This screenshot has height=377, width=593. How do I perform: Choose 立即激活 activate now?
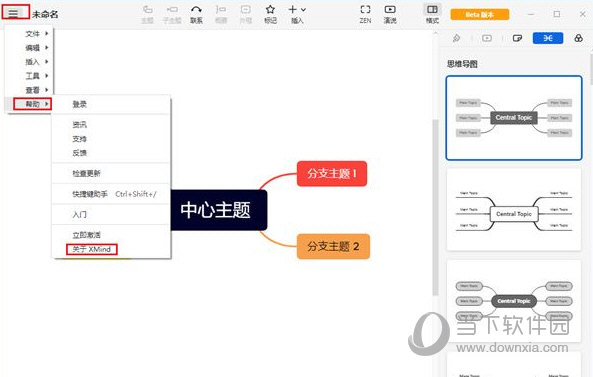(111, 235)
